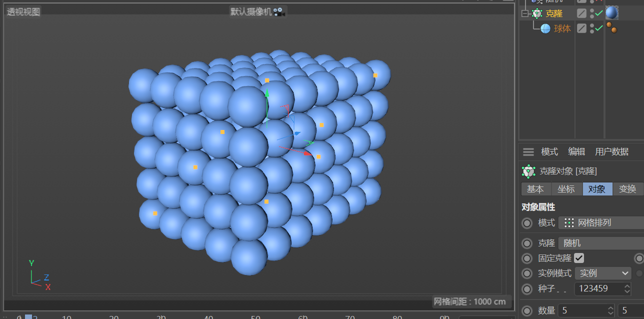Open the 克隆 dropdown showing 随机
The height and width of the screenshot is (319, 644).
pyautogui.click(x=601, y=243)
